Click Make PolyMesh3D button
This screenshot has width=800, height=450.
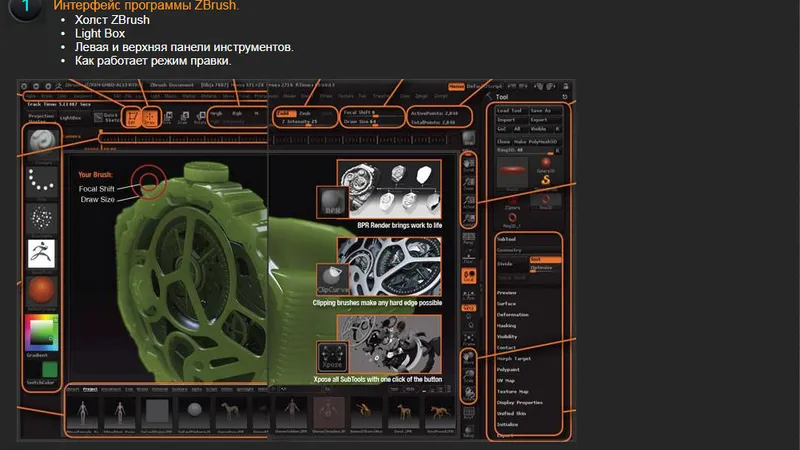pos(535,142)
